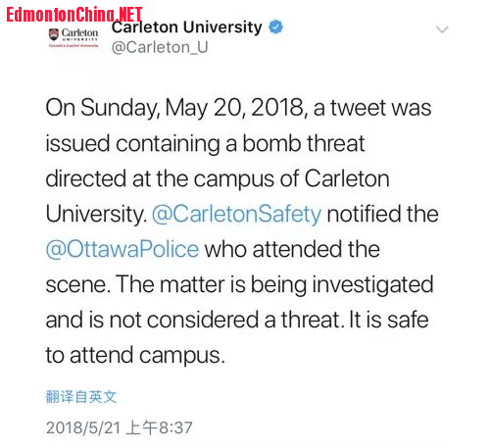This screenshot has height=448, width=491.
Task: Open the Carleton University display name
Action: (187, 27)
